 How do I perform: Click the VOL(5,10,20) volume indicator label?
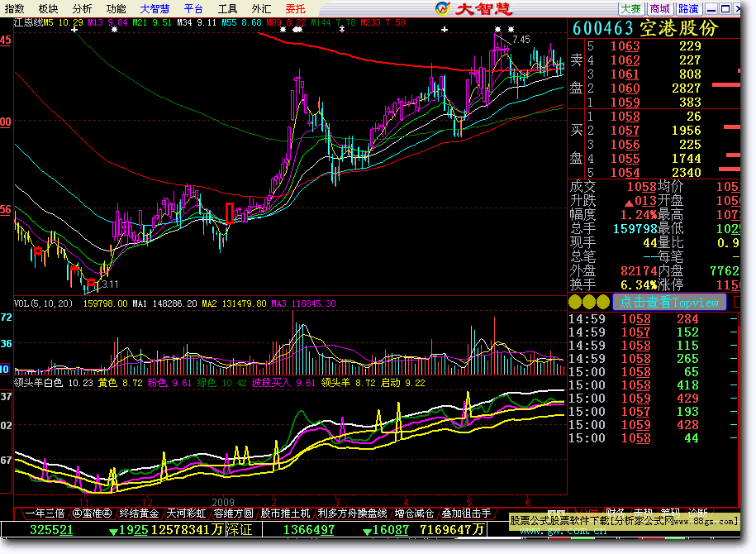coord(44,303)
